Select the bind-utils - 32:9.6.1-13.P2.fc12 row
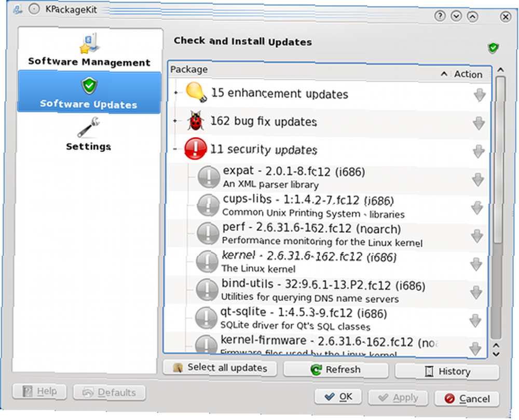519x420 pixels. point(326,291)
